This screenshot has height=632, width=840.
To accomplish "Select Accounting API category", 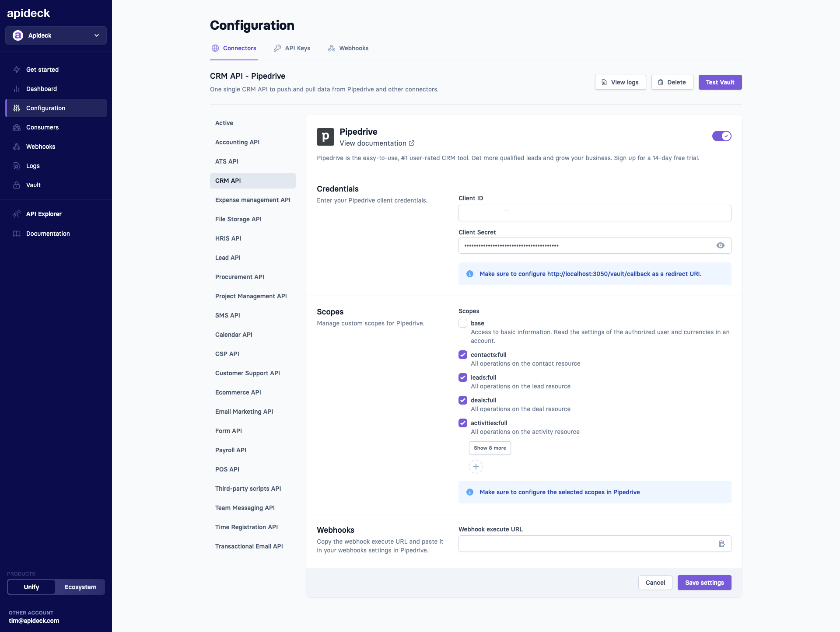I will (253, 142).
